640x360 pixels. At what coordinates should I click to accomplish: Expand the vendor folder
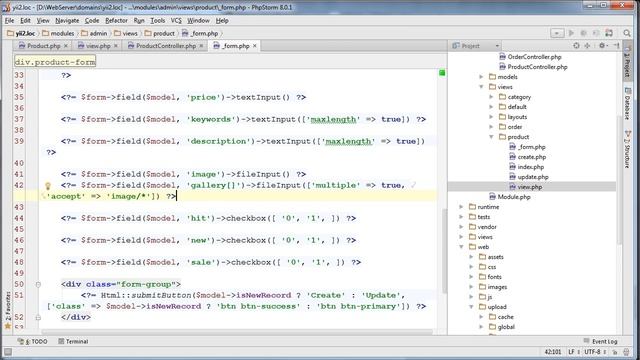461,227
